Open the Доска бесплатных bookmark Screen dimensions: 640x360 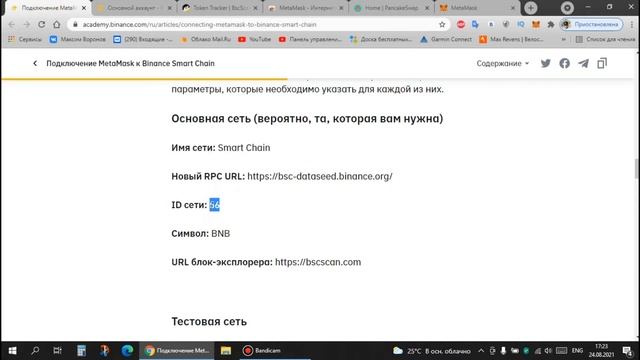pos(381,39)
